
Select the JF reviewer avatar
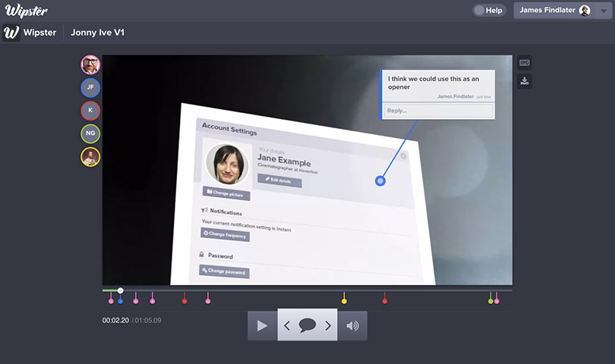click(x=90, y=87)
